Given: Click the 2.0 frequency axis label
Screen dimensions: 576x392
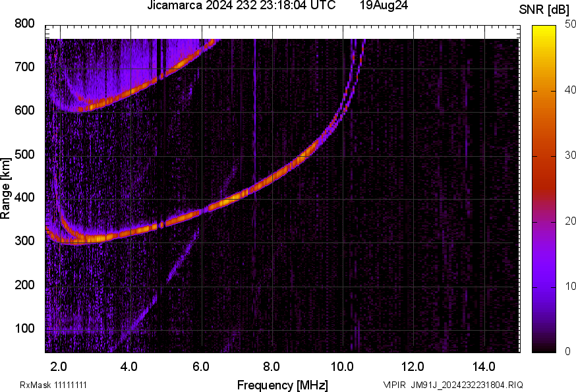Looking at the screenshot, I should pos(59,366).
